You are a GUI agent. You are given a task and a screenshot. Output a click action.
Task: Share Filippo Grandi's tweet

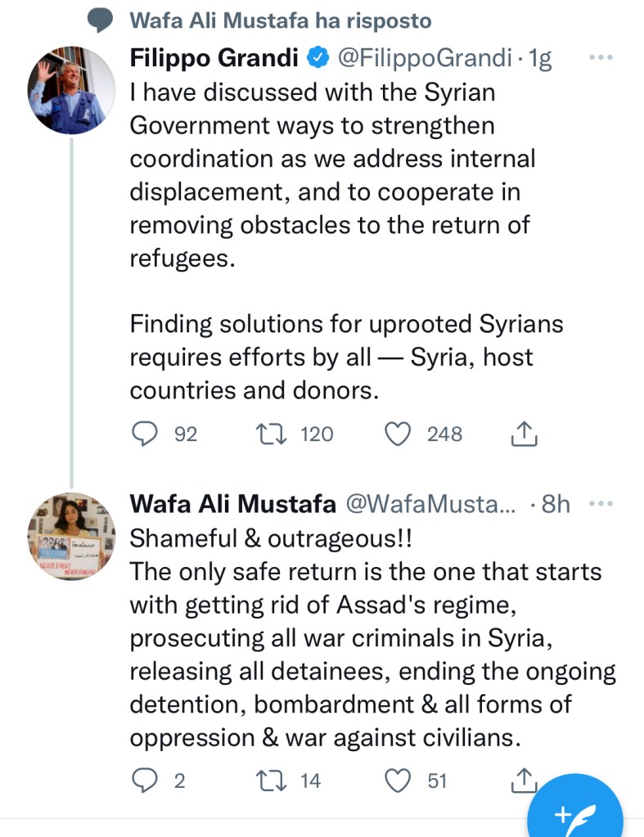pyautogui.click(x=524, y=434)
